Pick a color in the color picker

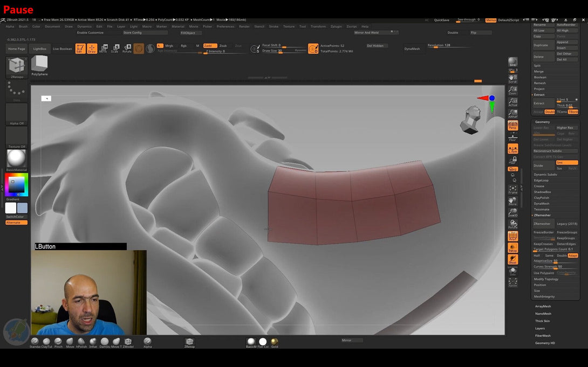pos(17,185)
